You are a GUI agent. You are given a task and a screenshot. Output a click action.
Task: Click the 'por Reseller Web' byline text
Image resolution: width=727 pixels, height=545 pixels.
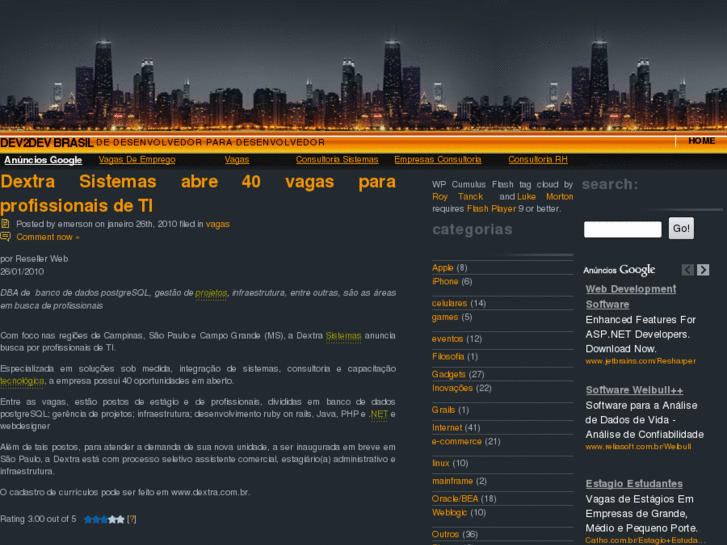[34, 259]
